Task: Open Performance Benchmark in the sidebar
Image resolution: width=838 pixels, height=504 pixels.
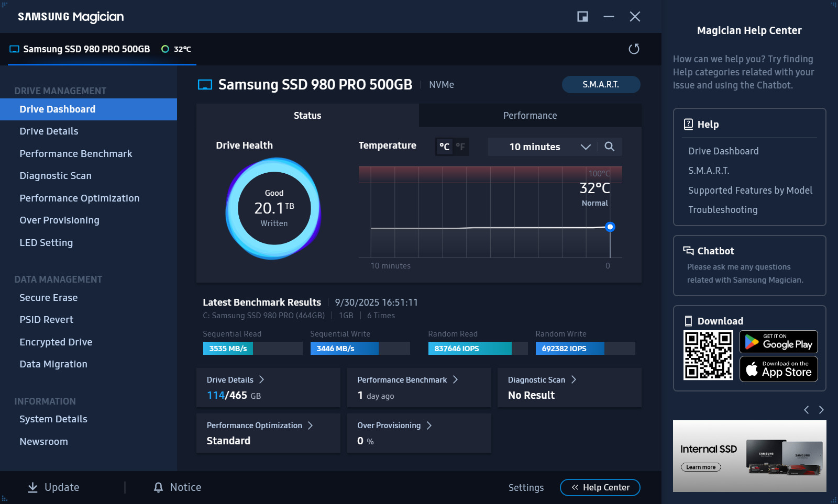Action: [x=89, y=154]
